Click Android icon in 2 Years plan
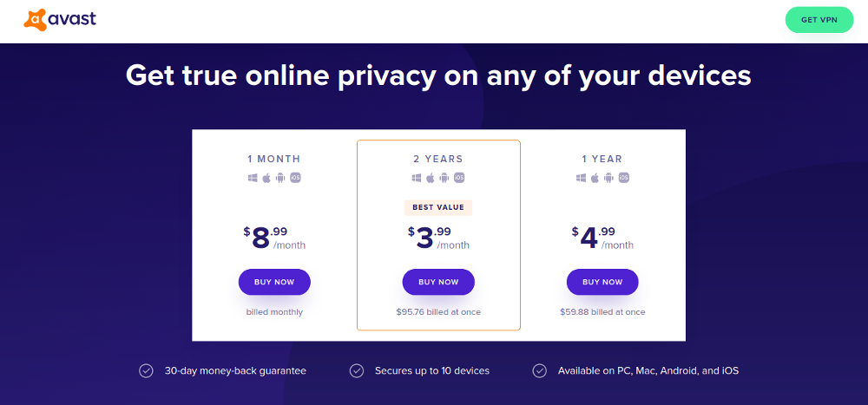The width and height of the screenshot is (868, 405). (444, 178)
